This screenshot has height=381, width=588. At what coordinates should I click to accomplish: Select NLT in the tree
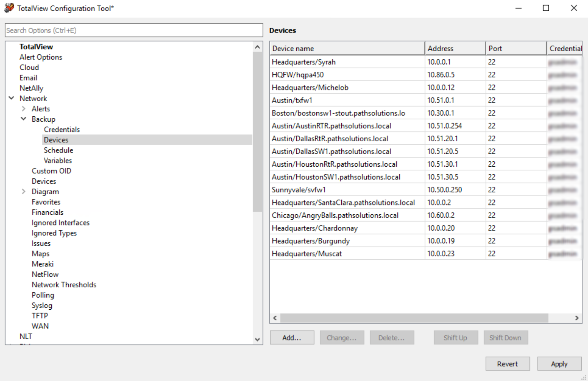pos(26,337)
